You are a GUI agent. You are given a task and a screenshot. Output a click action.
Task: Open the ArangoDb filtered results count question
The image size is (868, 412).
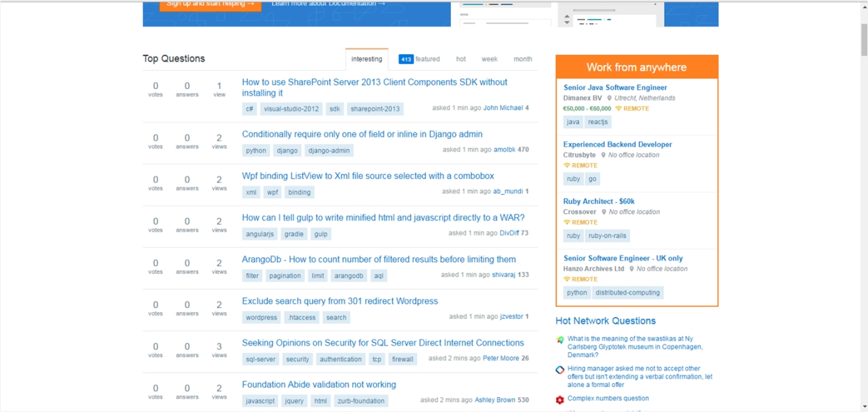pyautogui.click(x=378, y=259)
